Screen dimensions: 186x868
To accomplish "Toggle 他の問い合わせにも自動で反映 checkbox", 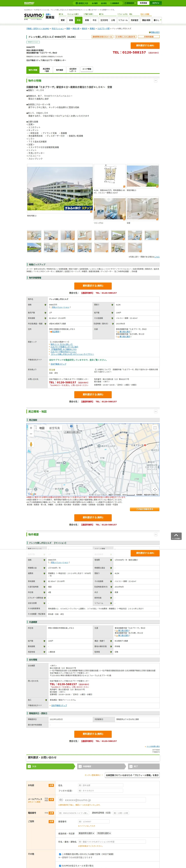I will (60, 854).
